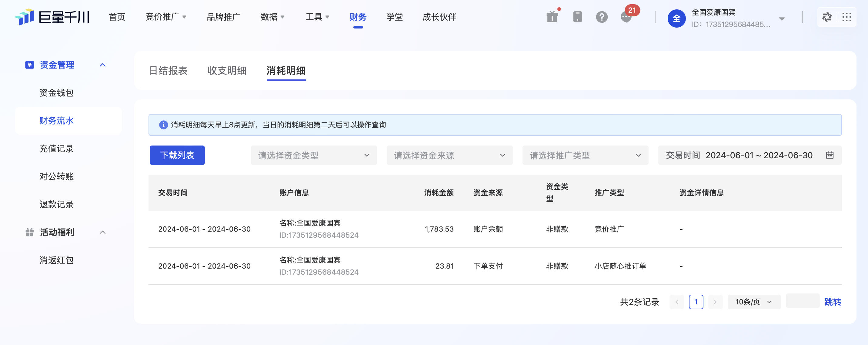Viewport: 868px width, 345px height.
Task: Click the gift box icon in header
Action: click(x=552, y=17)
